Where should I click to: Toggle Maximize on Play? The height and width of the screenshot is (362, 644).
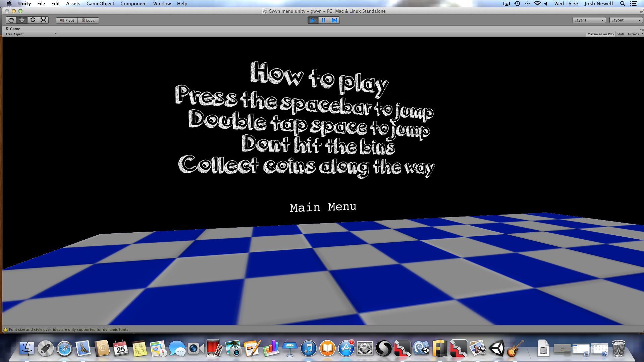pyautogui.click(x=600, y=34)
